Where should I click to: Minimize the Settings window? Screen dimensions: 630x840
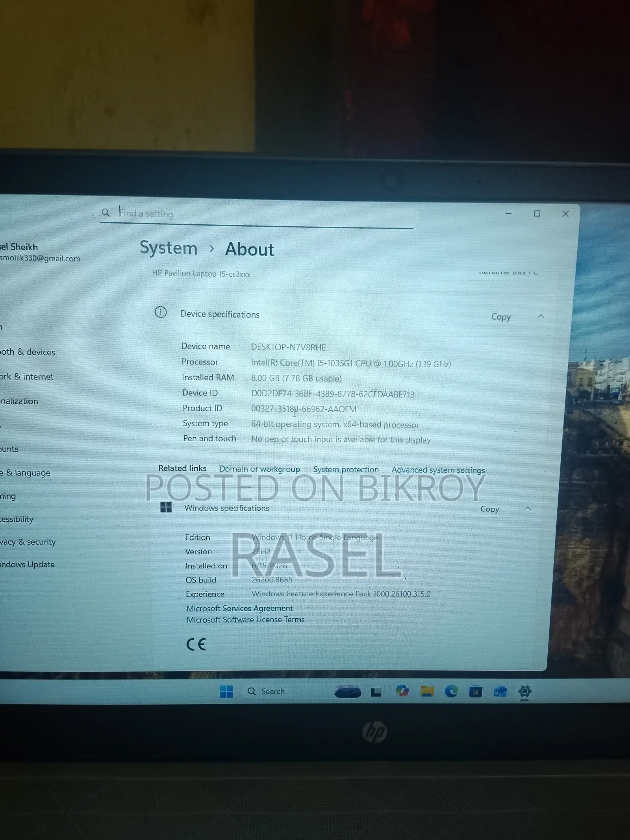(x=508, y=213)
